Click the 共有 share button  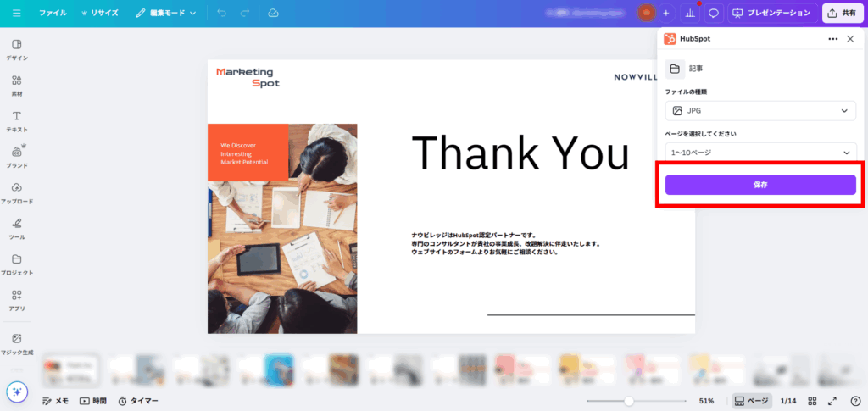[x=843, y=13]
